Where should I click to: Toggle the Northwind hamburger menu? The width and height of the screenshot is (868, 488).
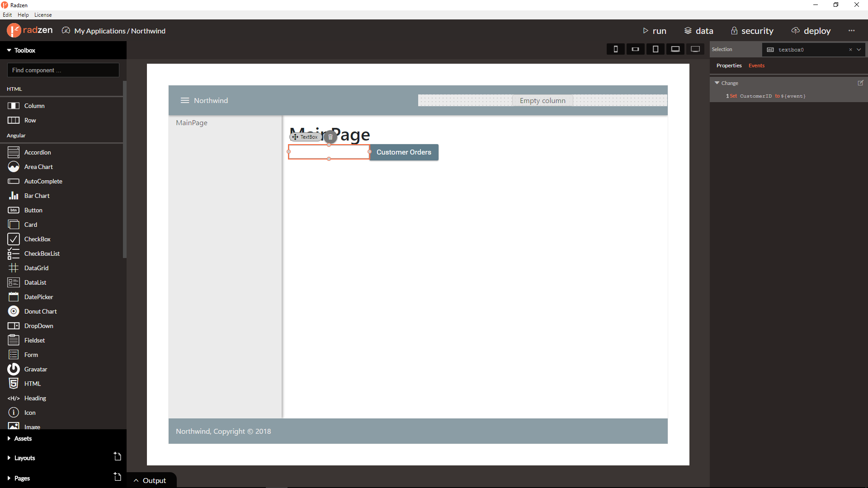click(x=184, y=100)
